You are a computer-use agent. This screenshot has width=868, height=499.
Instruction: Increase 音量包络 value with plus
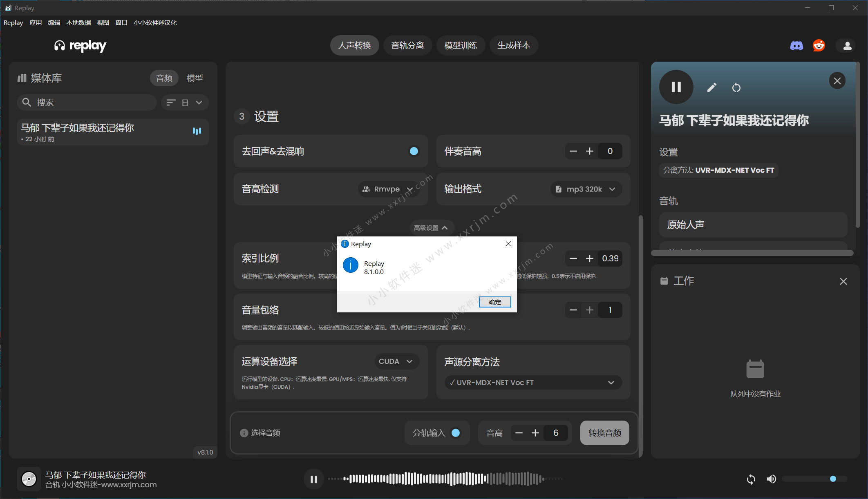[x=590, y=310]
